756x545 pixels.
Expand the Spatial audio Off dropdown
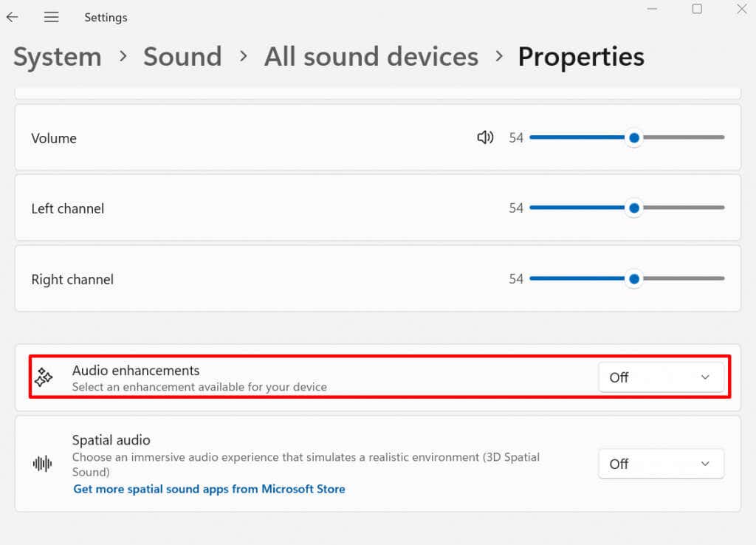[660, 464]
